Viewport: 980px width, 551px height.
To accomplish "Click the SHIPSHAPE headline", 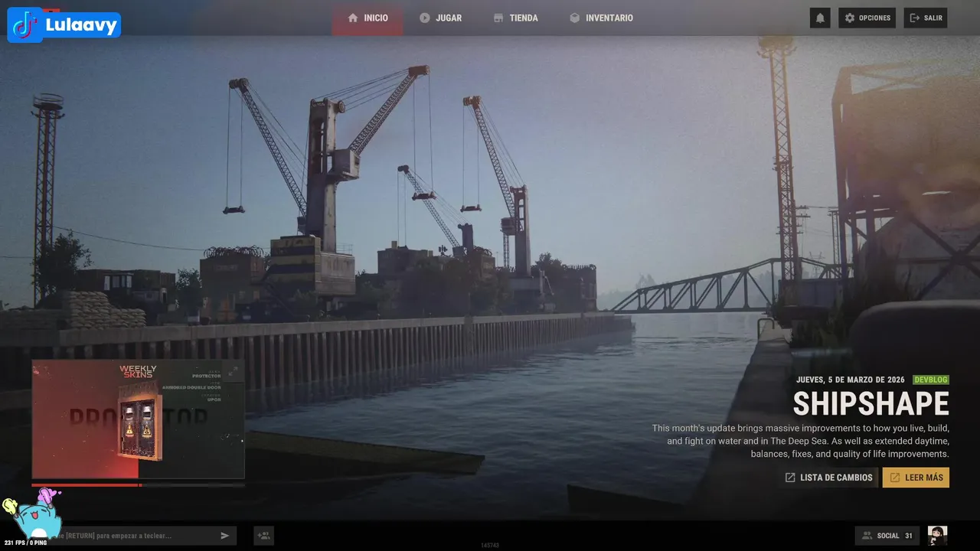I will (871, 404).
